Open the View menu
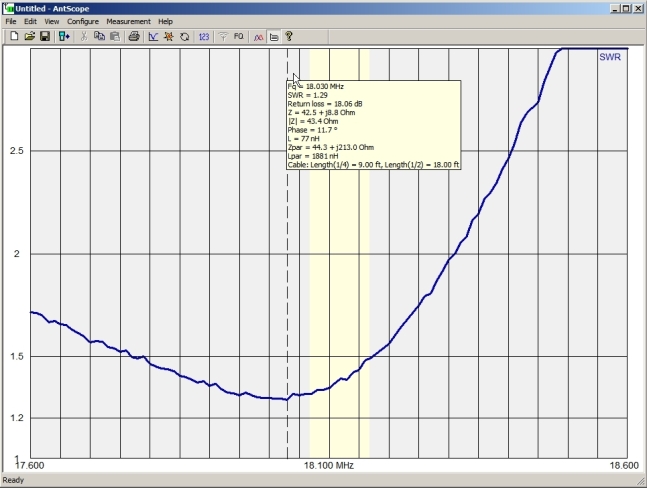647x488 pixels. click(52, 21)
